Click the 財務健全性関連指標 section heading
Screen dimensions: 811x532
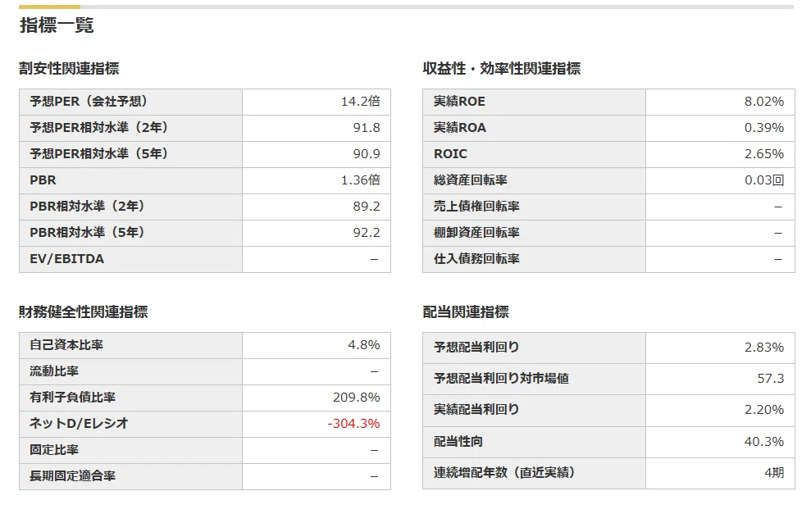pyautogui.click(x=84, y=311)
